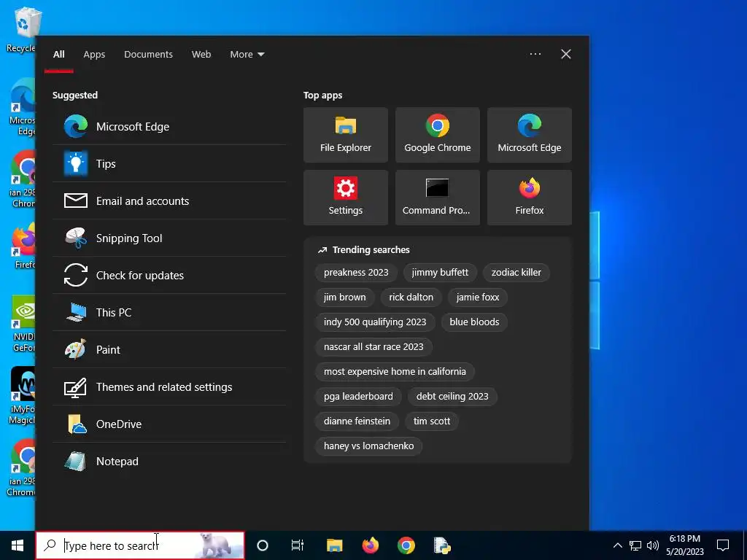The height and width of the screenshot is (560, 747).
Task: Switch to the Web tab
Action: click(201, 54)
